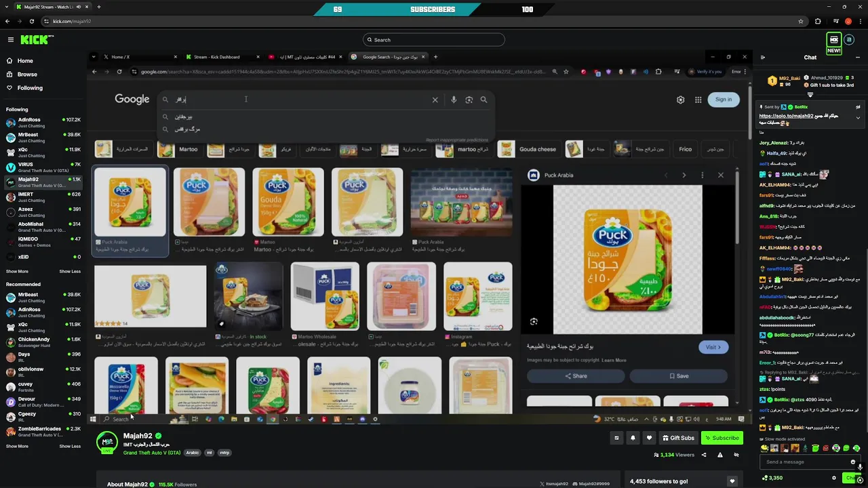Viewport: 868px width, 488px height.
Task: Open VIRUS channel in Following list
Action: coord(43,167)
